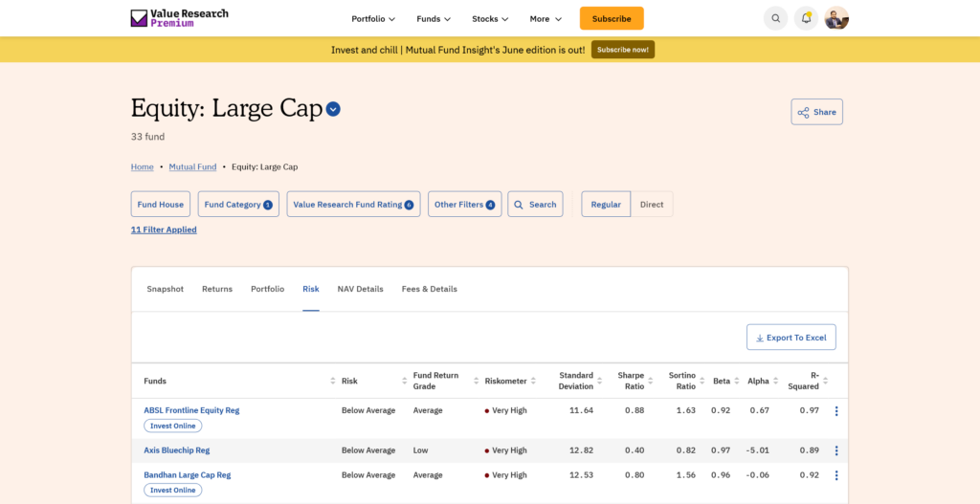Open the notifications bell icon
The height and width of the screenshot is (504, 980).
(806, 18)
